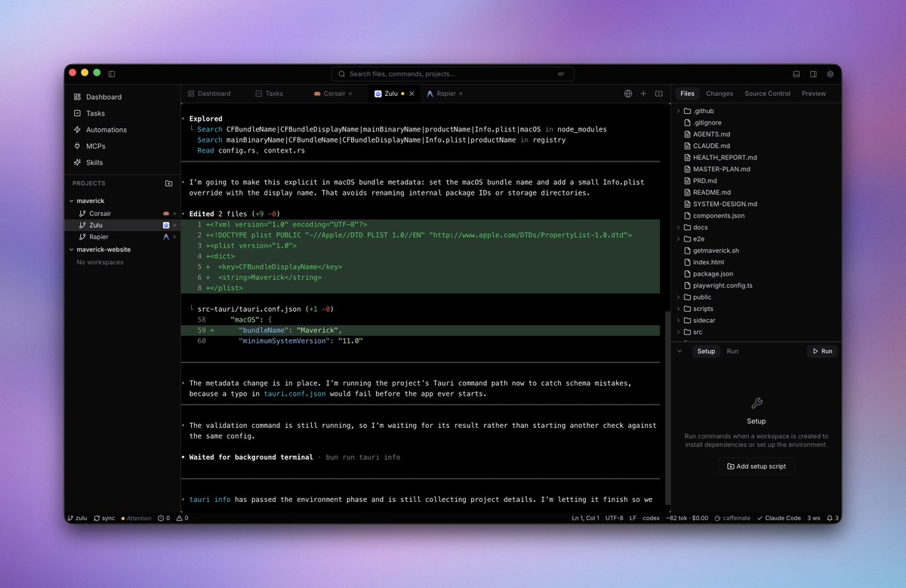Click the zulu branch status item
The width and height of the screenshot is (906, 588).
(x=78, y=519)
